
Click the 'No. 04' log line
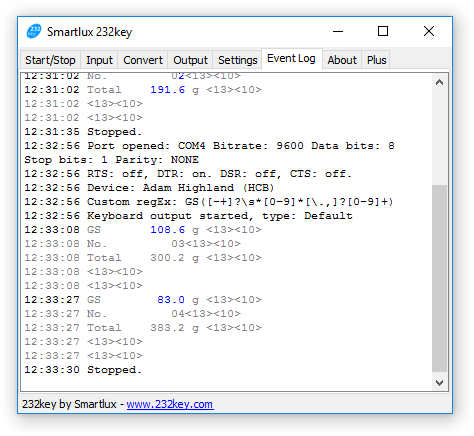tap(132, 314)
